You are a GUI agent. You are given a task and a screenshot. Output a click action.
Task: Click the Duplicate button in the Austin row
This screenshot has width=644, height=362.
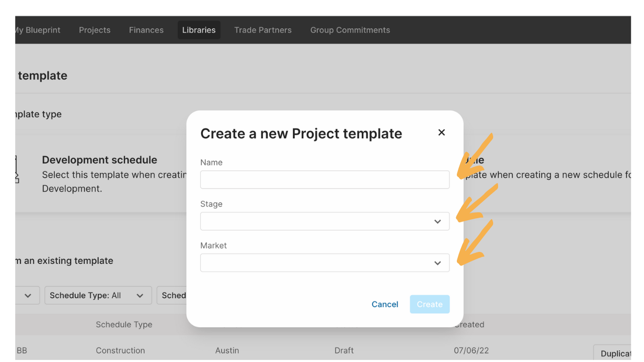pyautogui.click(x=612, y=353)
